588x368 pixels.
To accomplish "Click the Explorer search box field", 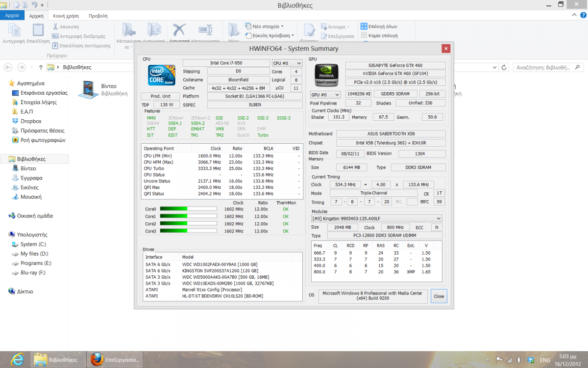I will point(544,67).
